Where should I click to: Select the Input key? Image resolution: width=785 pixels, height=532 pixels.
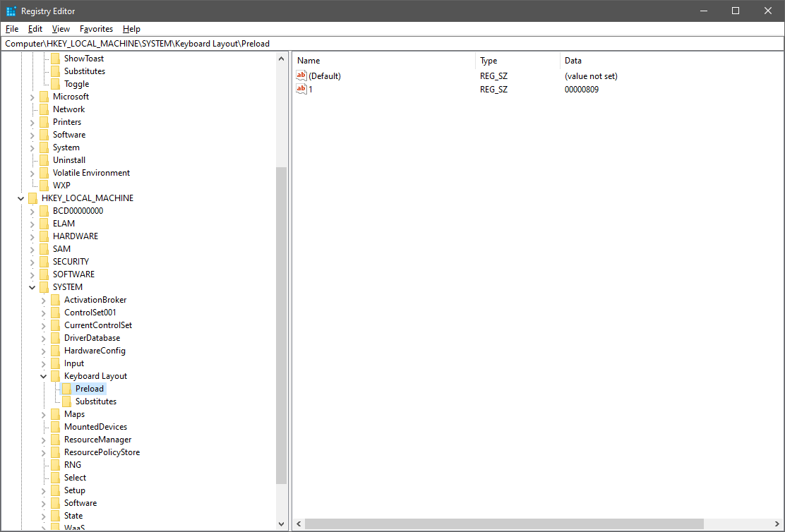(74, 363)
